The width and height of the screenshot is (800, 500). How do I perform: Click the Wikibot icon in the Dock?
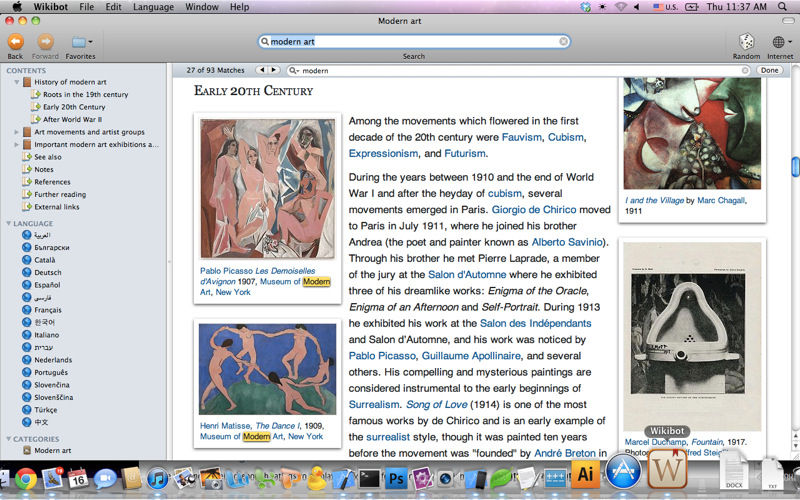point(667,470)
